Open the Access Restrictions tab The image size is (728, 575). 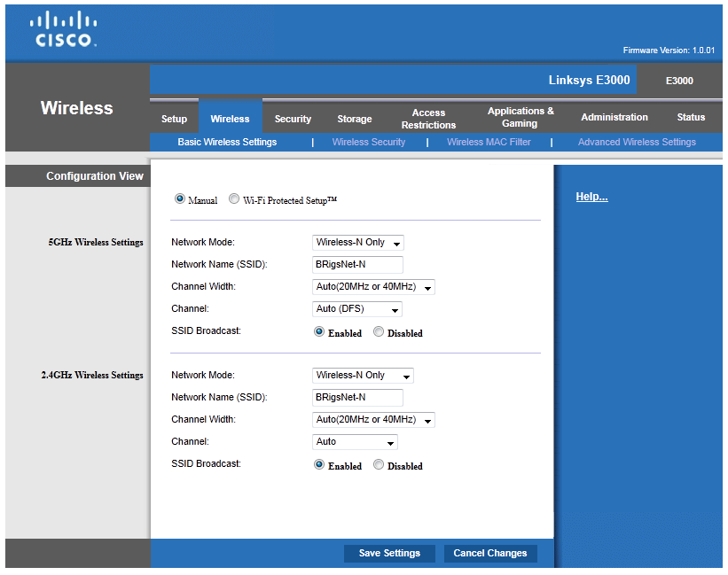click(x=428, y=119)
